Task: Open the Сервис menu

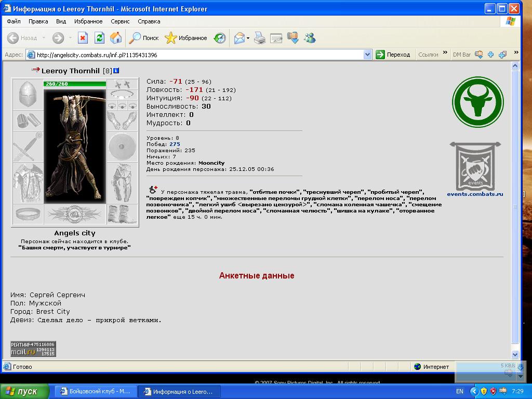Action: [x=120, y=21]
